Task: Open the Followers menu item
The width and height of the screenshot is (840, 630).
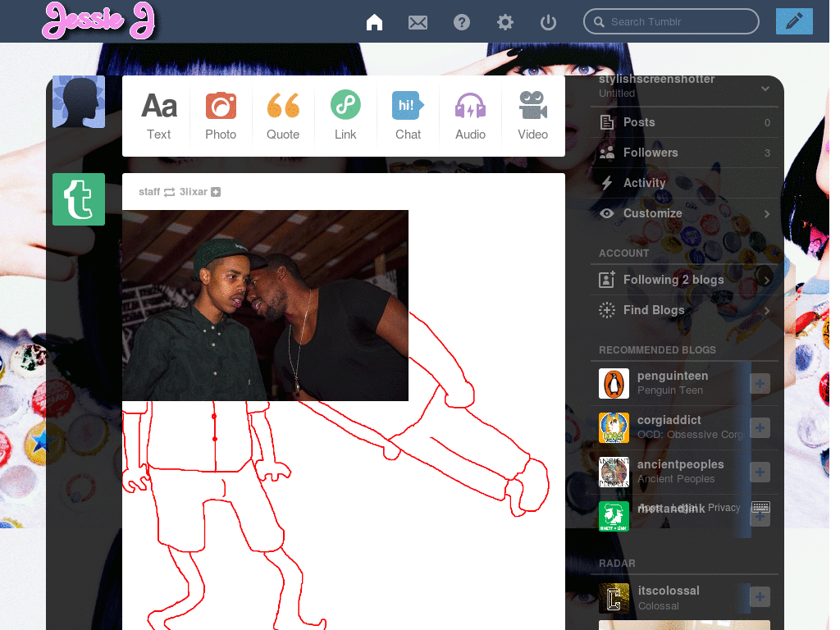Action: tap(685, 153)
